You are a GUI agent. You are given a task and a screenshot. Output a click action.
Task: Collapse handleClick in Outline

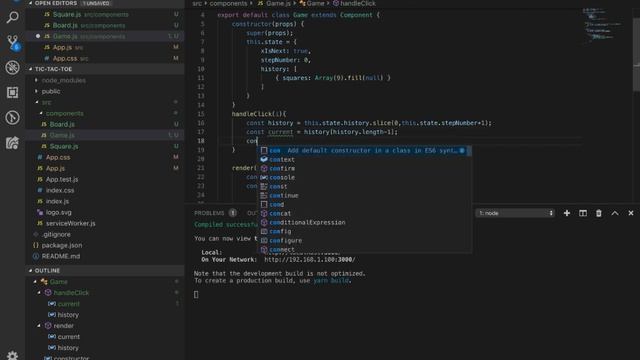point(39,293)
